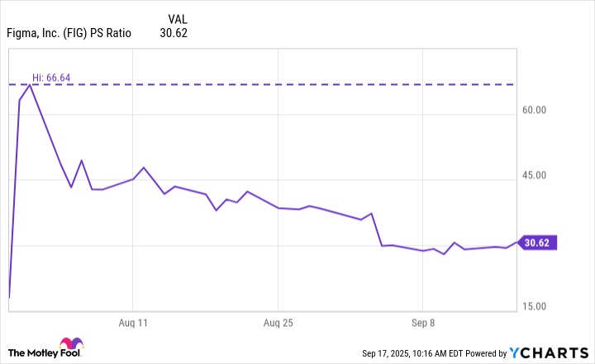Click the YCharts logo
The image size is (595, 364).
coord(547,352)
